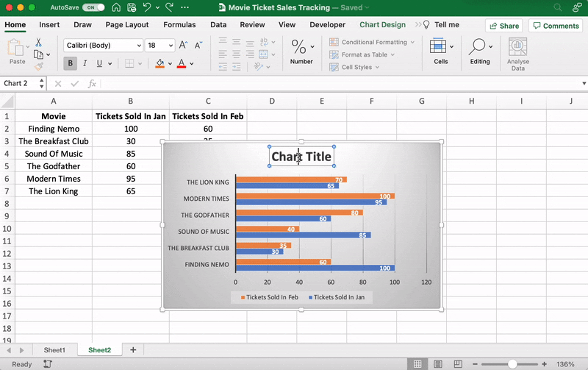
Task: Click the Orientation text angle icon
Action: coord(259,67)
